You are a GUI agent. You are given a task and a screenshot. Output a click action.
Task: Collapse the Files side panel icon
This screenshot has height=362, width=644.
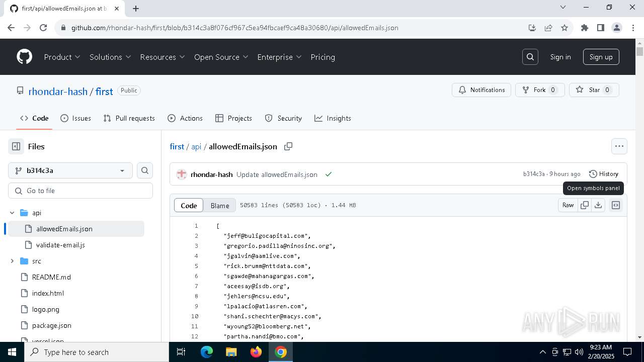coord(16,146)
